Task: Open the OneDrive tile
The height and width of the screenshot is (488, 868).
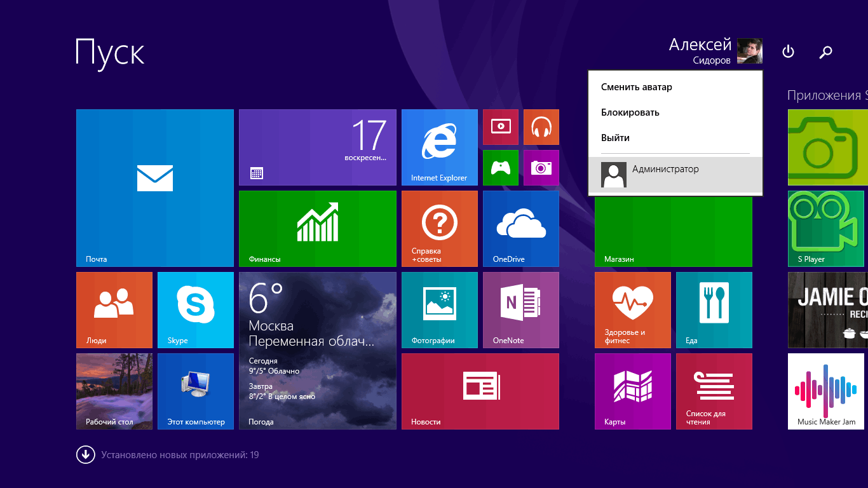Action: pyautogui.click(x=521, y=229)
